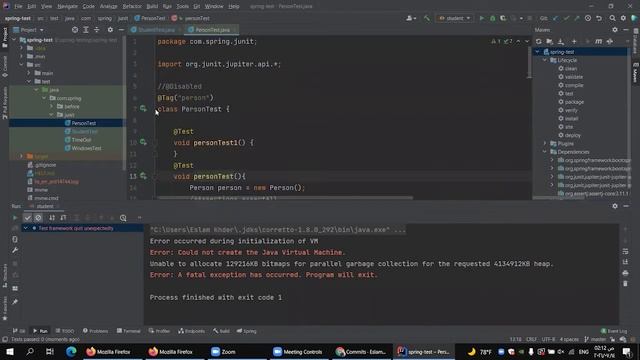Open the student run configuration dropdown
Image resolution: width=640 pixels, height=360 pixels.
point(454,18)
